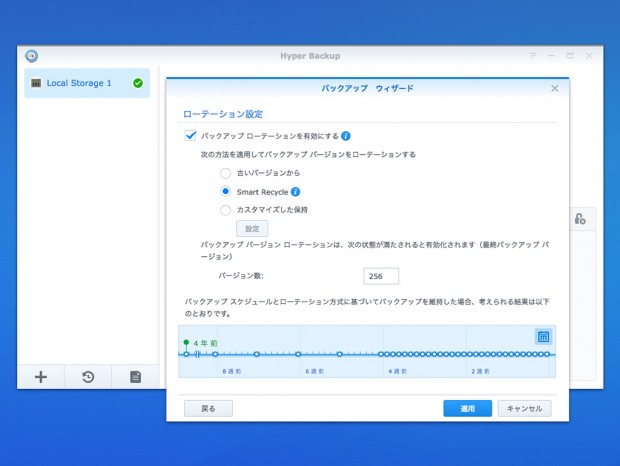Click the キャンセル cancel button

point(524,408)
